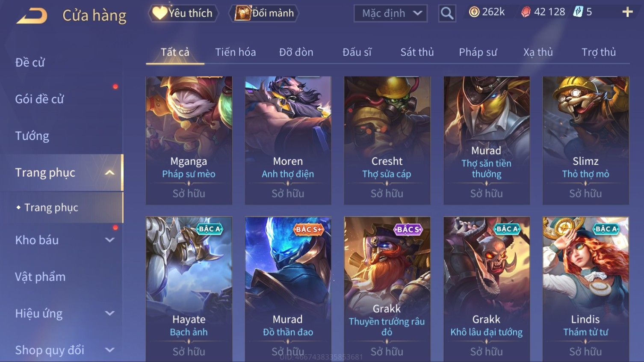Open Gói đề cử in sidebar
Screen dimensions: 644x362
[39, 99]
